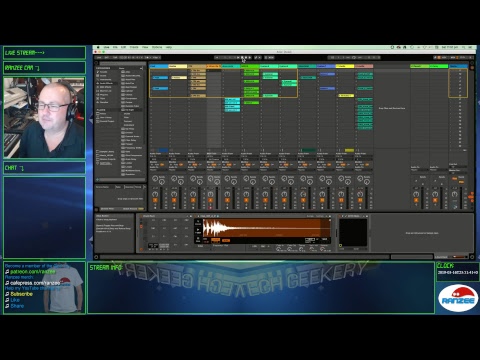
Task: Open the View menu
Action: pyautogui.click(x=145, y=47)
